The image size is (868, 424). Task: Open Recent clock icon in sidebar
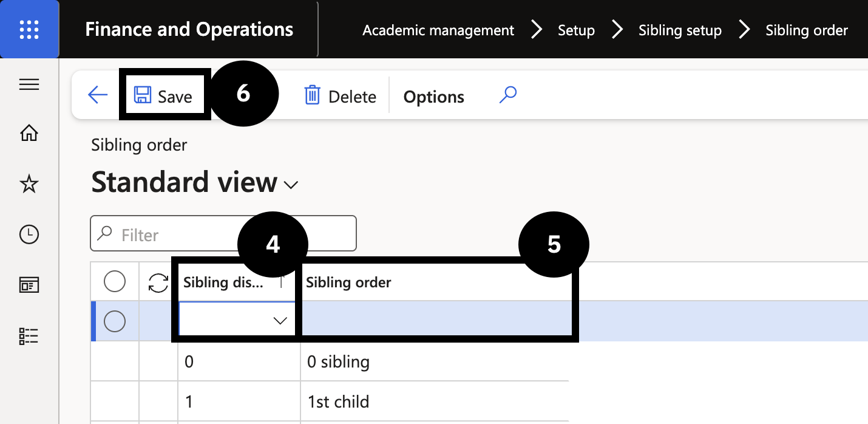coord(29,234)
